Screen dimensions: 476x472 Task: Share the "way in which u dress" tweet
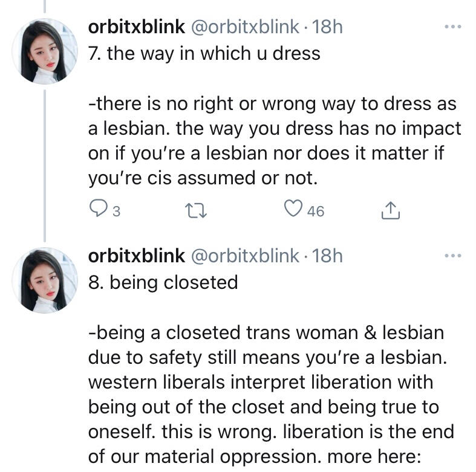point(391,210)
